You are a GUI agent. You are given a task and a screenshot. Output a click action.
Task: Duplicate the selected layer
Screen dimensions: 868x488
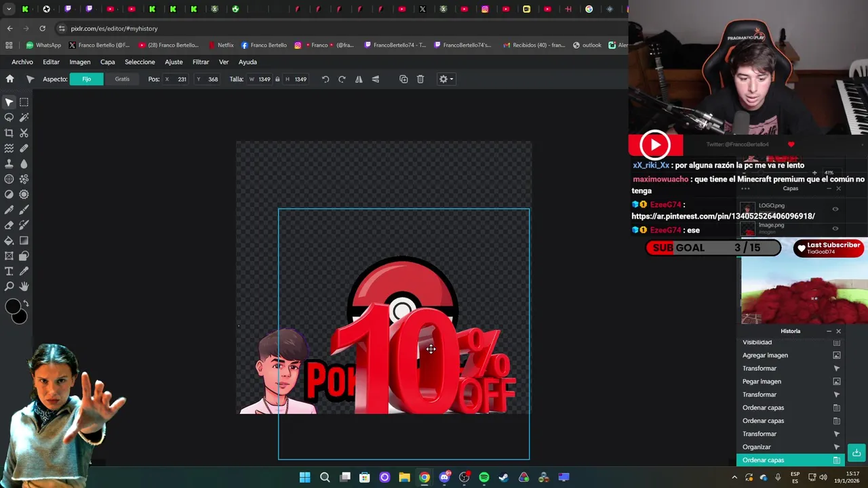coord(403,79)
